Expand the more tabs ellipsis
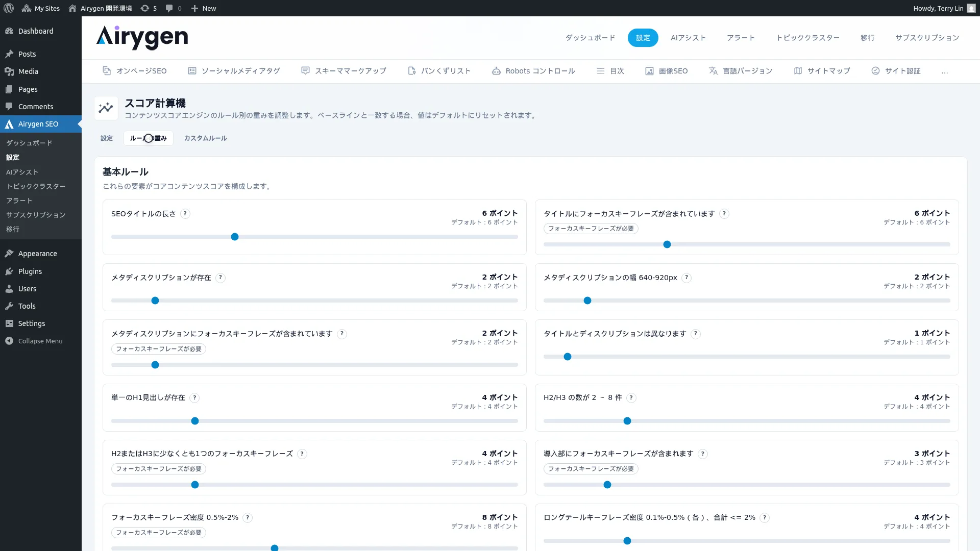Screen dimensions: 980x551 click(945, 71)
